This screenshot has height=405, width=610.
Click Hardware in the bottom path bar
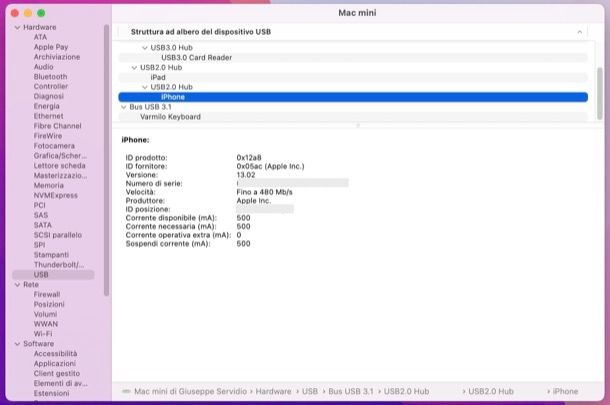pyautogui.click(x=273, y=391)
